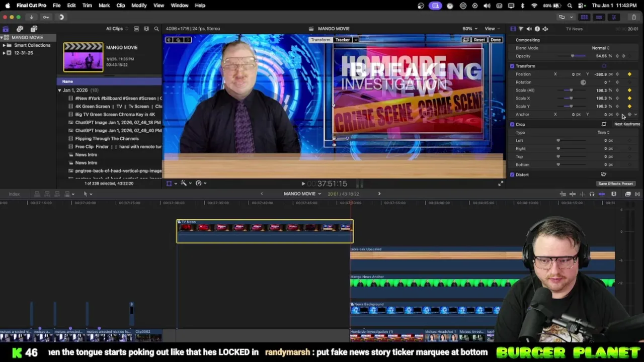Expand the Smart Collections folder

click(4, 45)
